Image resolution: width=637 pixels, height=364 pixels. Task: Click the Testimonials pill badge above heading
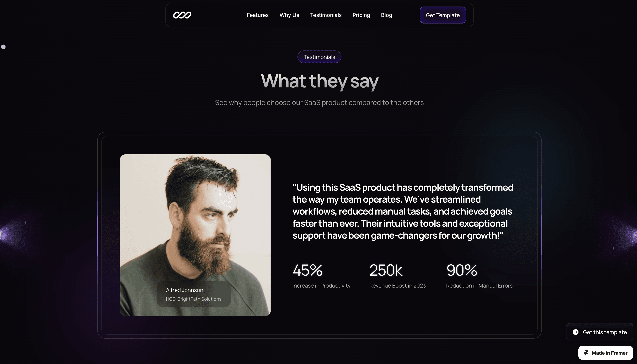(319, 57)
